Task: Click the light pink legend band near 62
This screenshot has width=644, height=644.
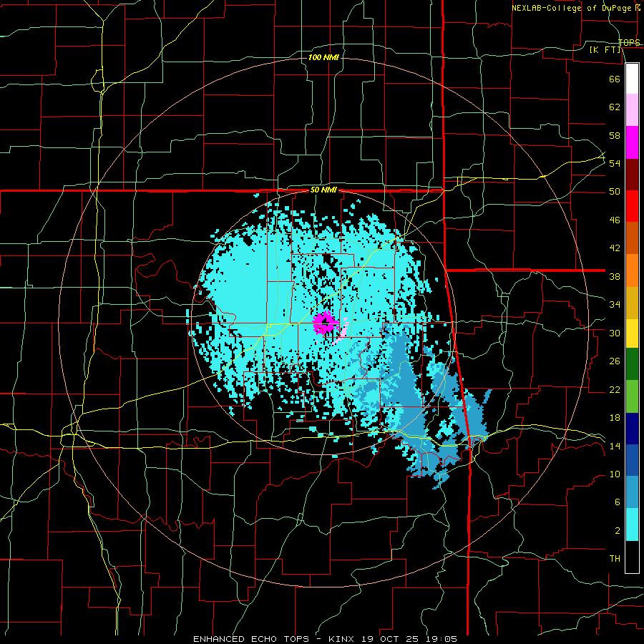Action: coord(632,110)
